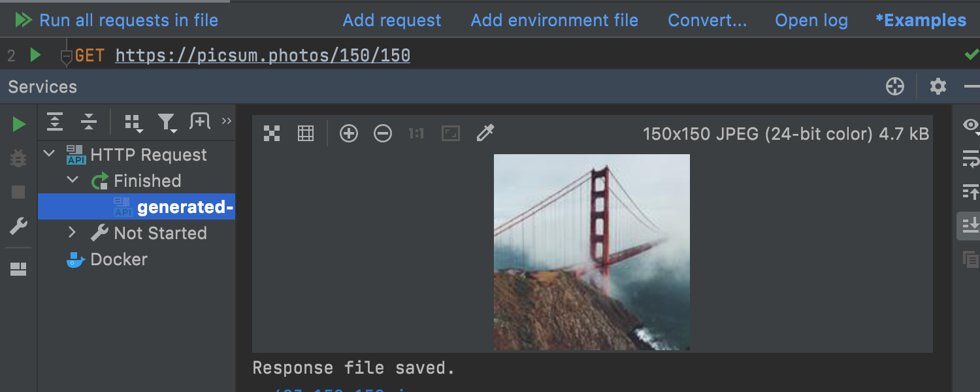Collapse the HTTP Request tree node
The image size is (980, 392).
pos(48,154)
